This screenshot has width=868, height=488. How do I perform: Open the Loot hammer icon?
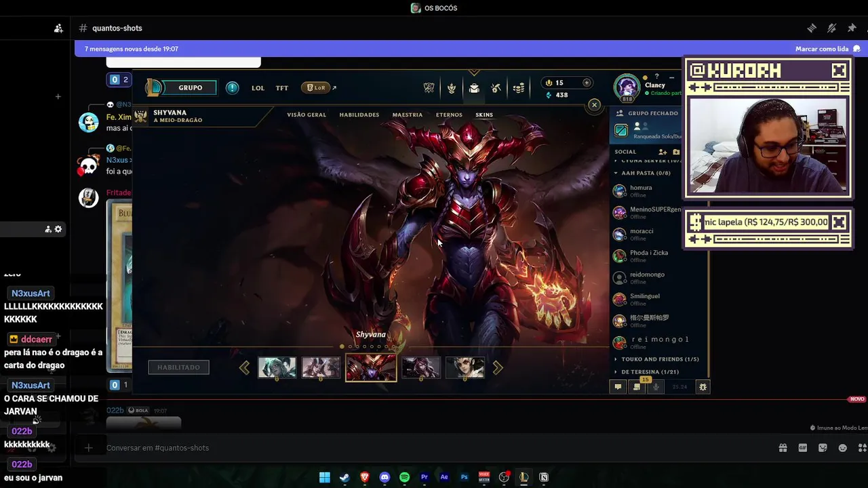coord(496,88)
